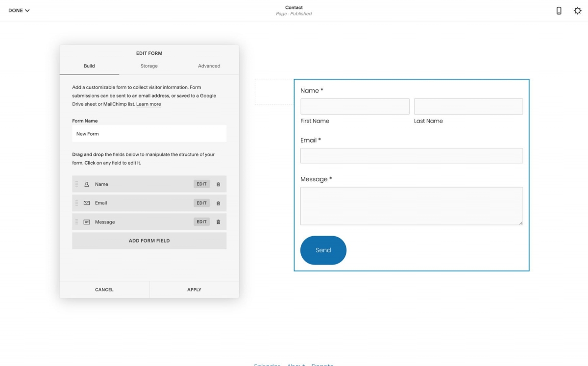Click the person icon on the Name field
The width and height of the screenshot is (588, 366).
click(86, 184)
